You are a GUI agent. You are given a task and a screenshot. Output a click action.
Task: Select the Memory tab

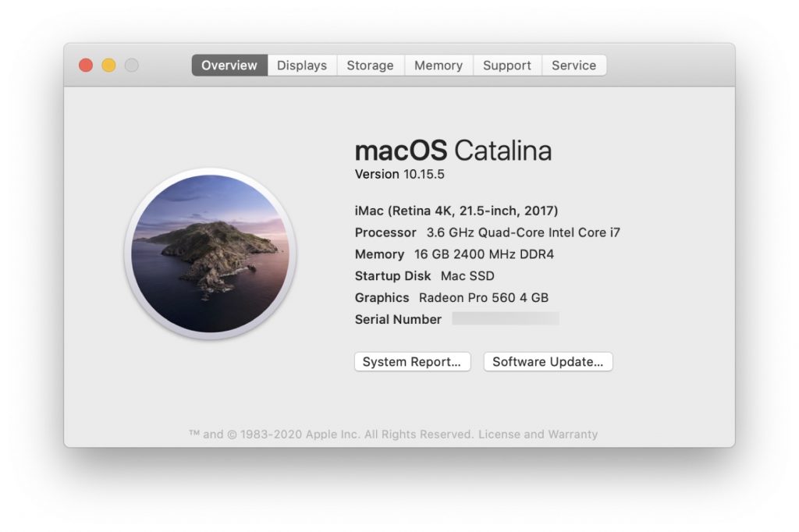[x=439, y=66]
